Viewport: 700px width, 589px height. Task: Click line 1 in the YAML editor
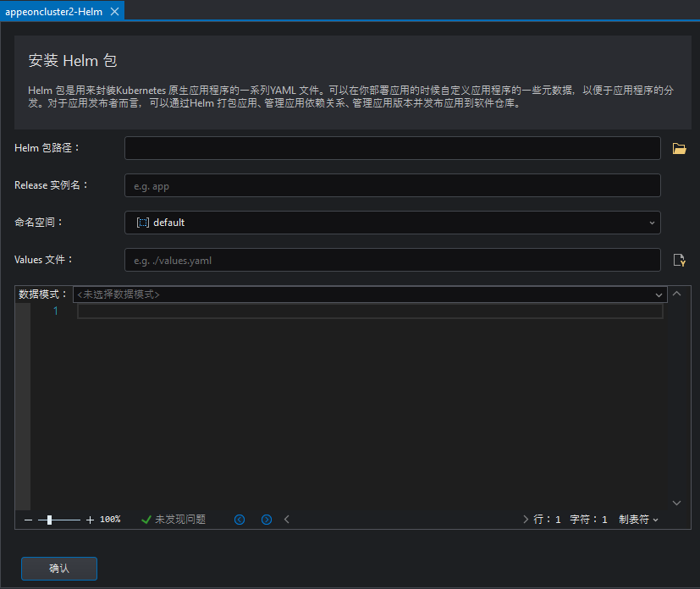tap(370, 311)
